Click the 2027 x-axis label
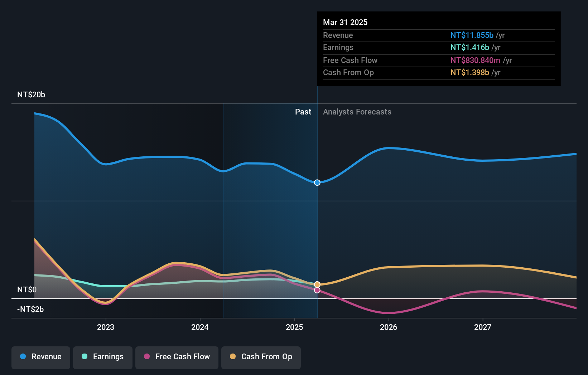The width and height of the screenshot is (588, 375). pyautogui.click(x=483, y=327)
